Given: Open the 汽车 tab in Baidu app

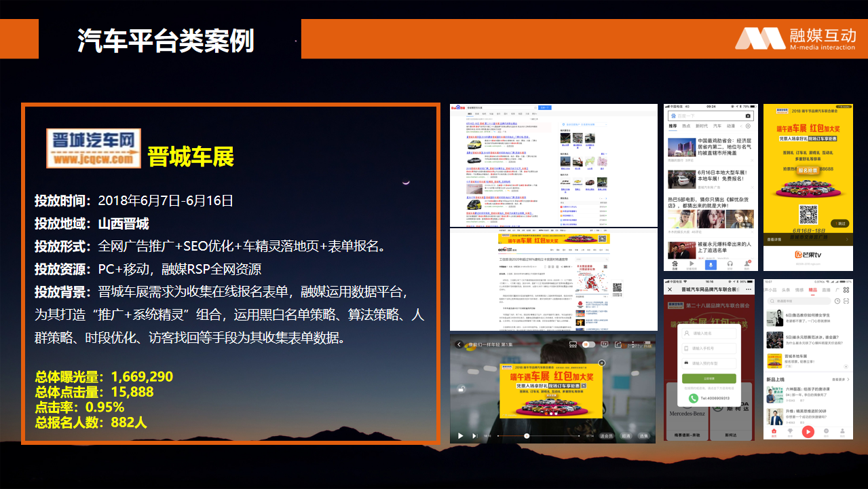Looking at the screenshot, I should (716, 126).
